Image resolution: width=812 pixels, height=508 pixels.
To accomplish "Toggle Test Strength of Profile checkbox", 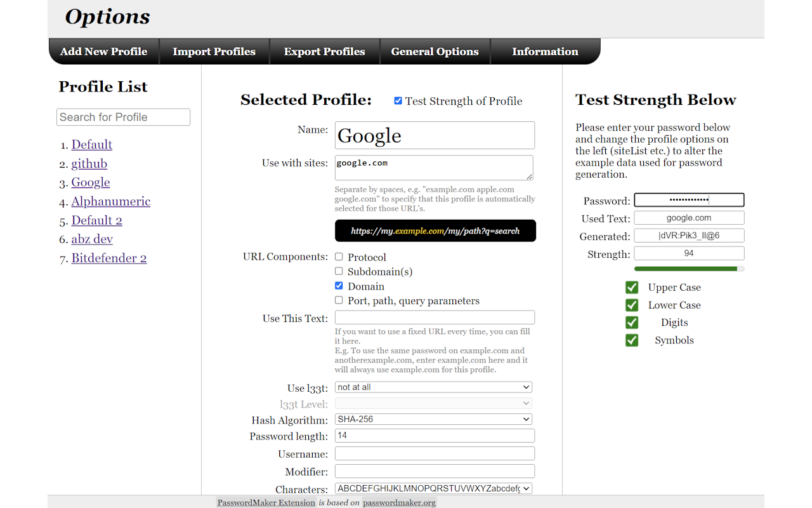I will tap(398, 100).
